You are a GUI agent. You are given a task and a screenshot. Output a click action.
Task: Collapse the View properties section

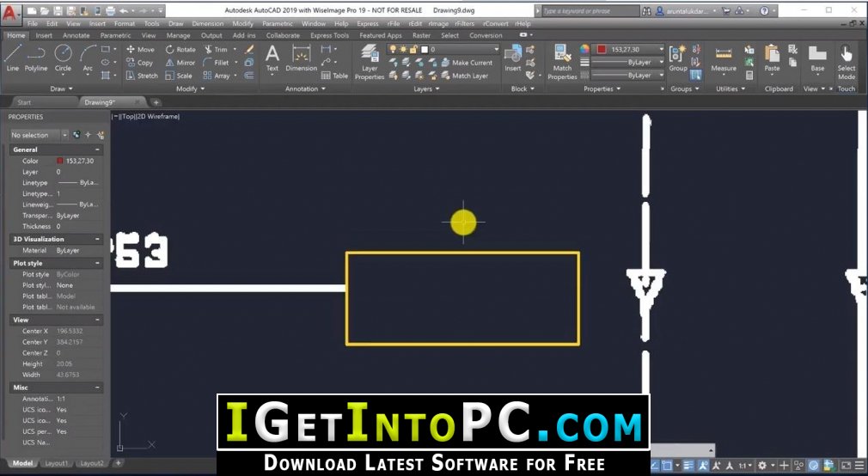pyautogui.click(x=97, y=320)
